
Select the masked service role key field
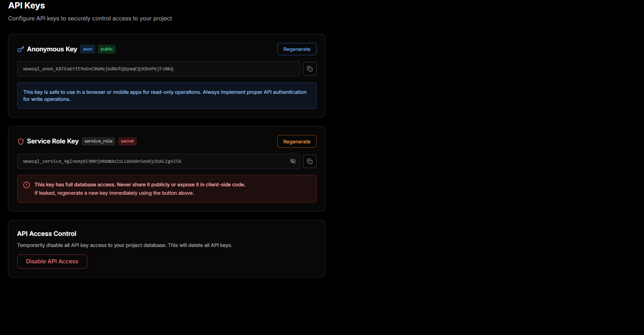(151, 161)
